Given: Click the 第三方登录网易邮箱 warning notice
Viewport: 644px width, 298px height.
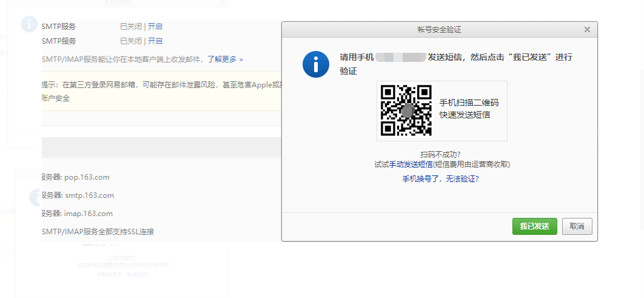Looking at the screenshot, I should pyautogui.click(x=161, y=92).
